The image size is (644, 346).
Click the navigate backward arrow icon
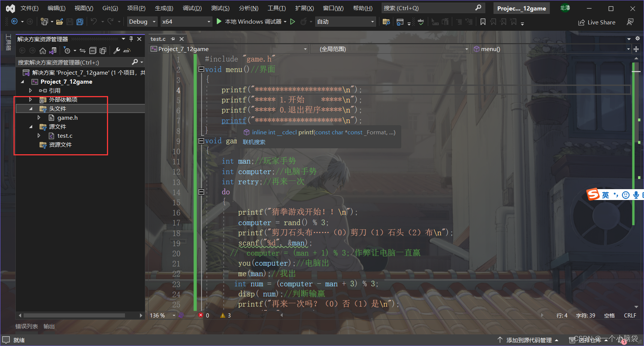(x=14, y=22)
